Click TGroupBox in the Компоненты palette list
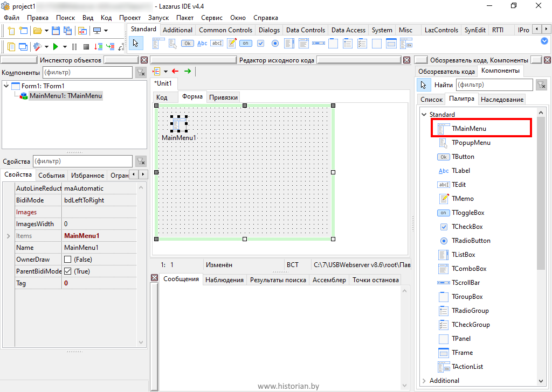552x392 pixels. point(467,297)
